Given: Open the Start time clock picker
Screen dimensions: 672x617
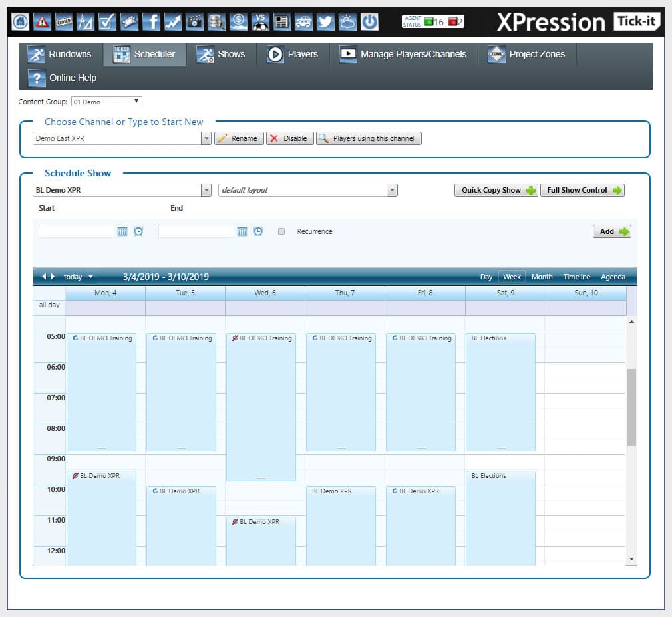Looking at the screenshot, I should tap(138, 231).
